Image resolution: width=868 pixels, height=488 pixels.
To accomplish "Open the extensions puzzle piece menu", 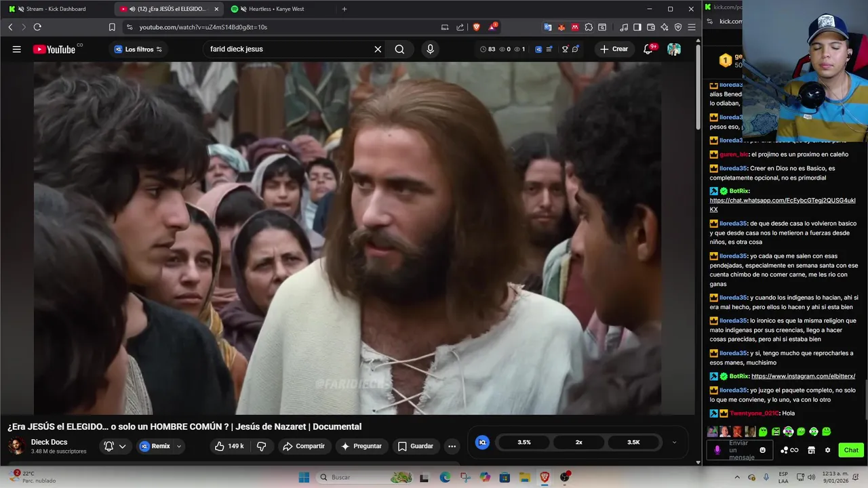I will tap(589, 27).
